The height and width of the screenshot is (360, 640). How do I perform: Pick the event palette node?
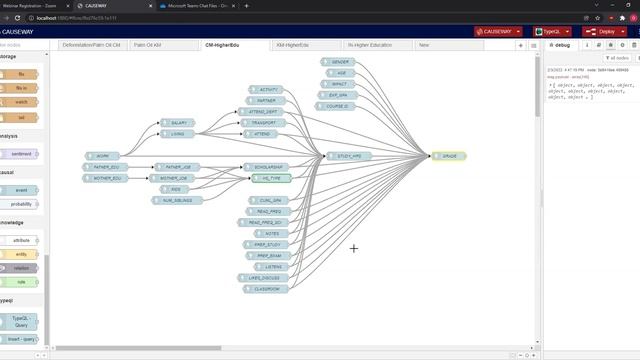pos(19,190)
